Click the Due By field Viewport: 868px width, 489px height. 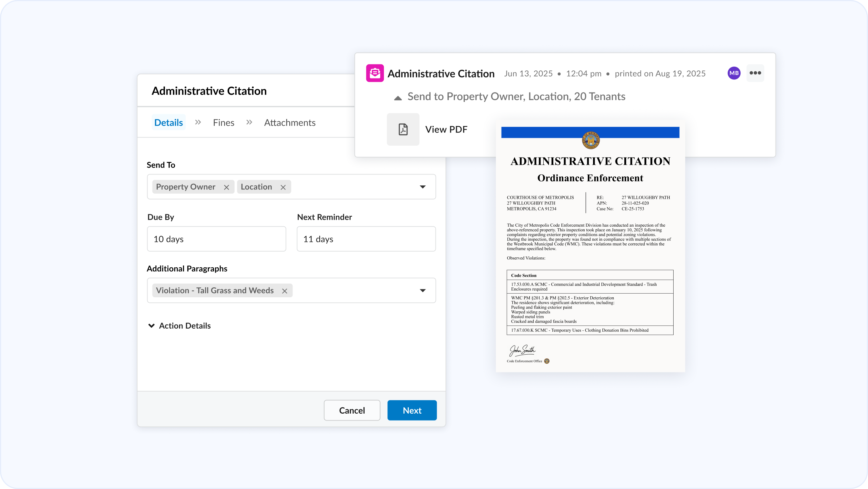click(216, 239)
